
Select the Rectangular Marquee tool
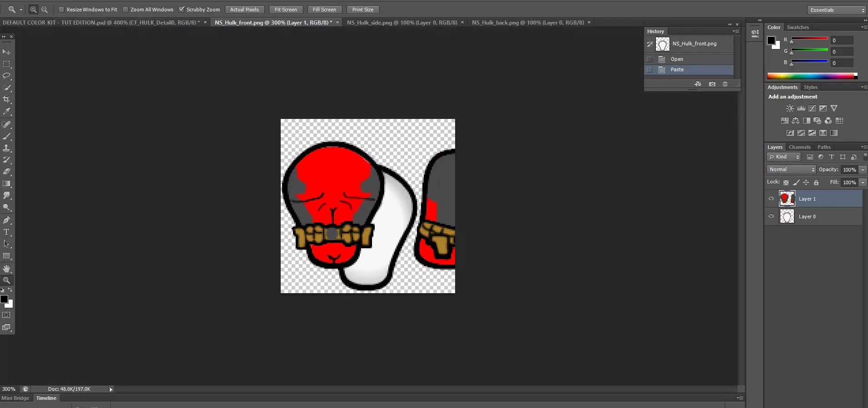6,64
